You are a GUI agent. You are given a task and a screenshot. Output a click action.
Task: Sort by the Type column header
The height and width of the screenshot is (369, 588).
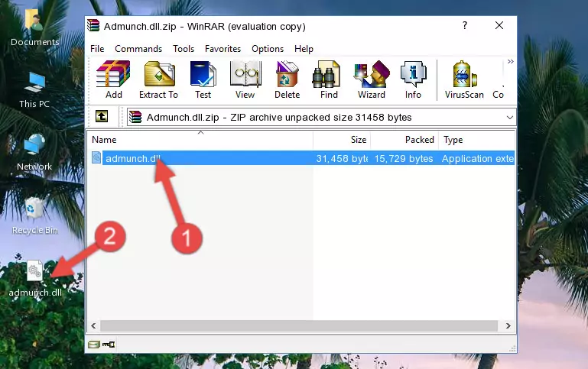coord(477,140)
